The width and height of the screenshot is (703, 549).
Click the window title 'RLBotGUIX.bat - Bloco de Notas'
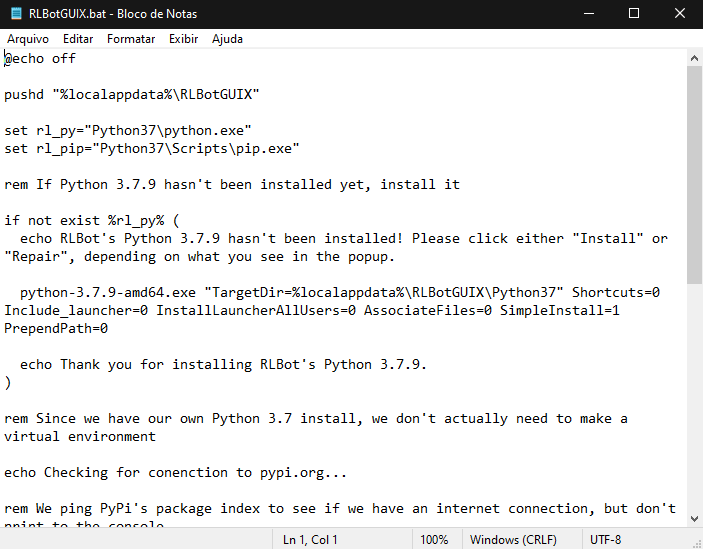coord(113,14)
